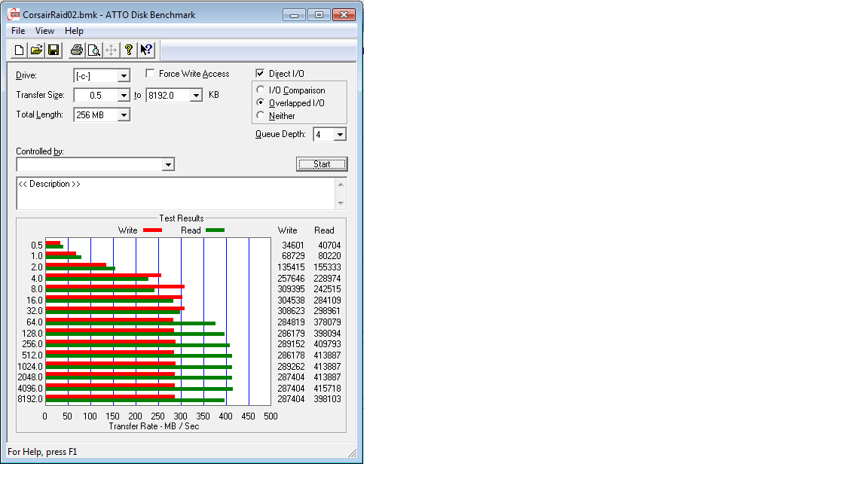
Task: Open About via question mark icon
Action: 129,50
